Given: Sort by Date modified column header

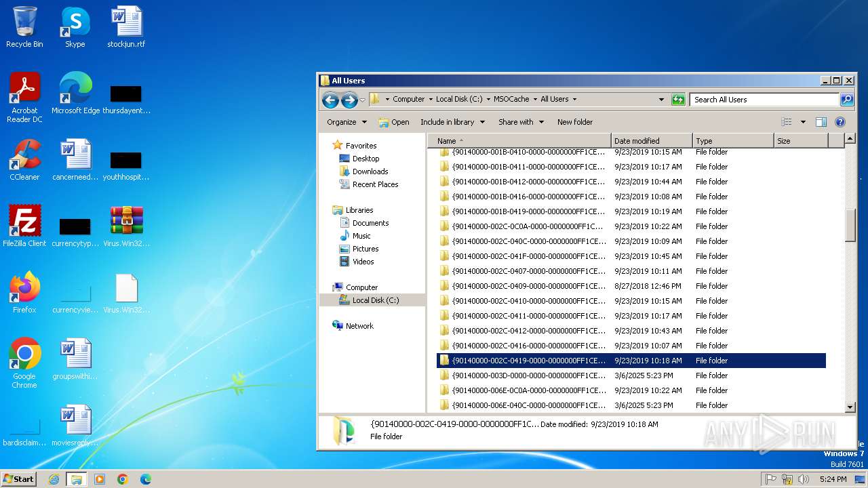Looking at the screenshot, I should click(x=652, y=141).
